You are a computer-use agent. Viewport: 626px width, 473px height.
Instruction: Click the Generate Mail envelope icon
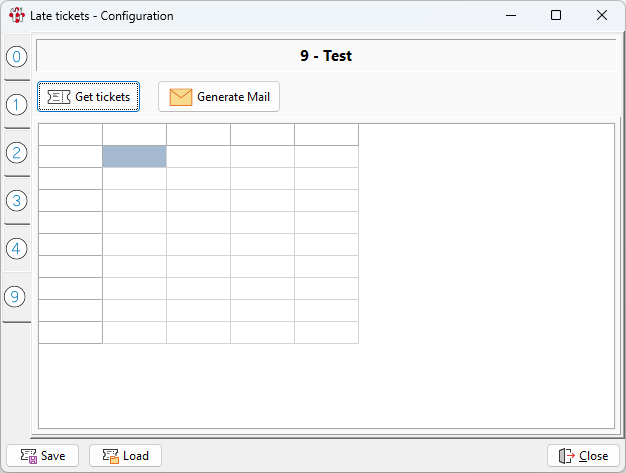pos(180,97)
